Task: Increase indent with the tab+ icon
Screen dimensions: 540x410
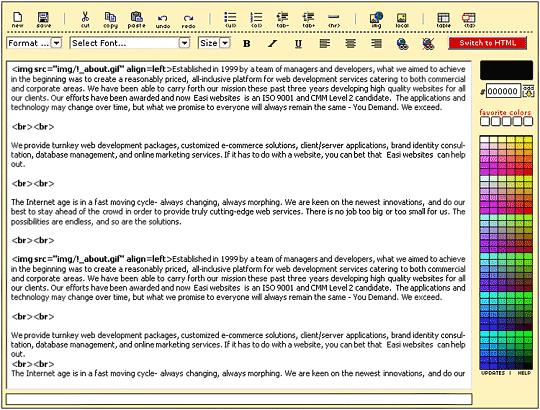Action: coord(308,20)
